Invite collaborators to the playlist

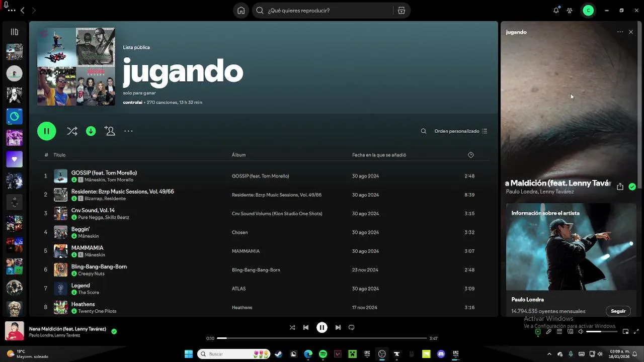coord(110,131)
